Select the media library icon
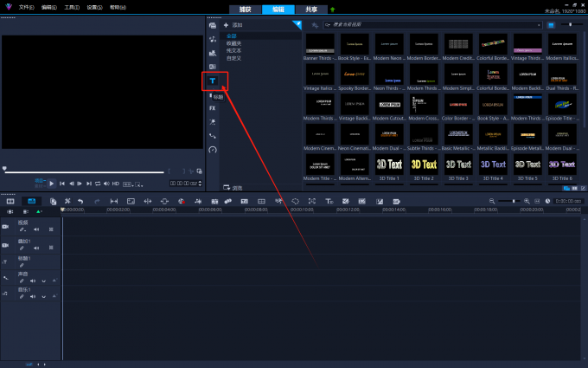The width and height of the screenshot is (588, 368). [x=212, y=26]
